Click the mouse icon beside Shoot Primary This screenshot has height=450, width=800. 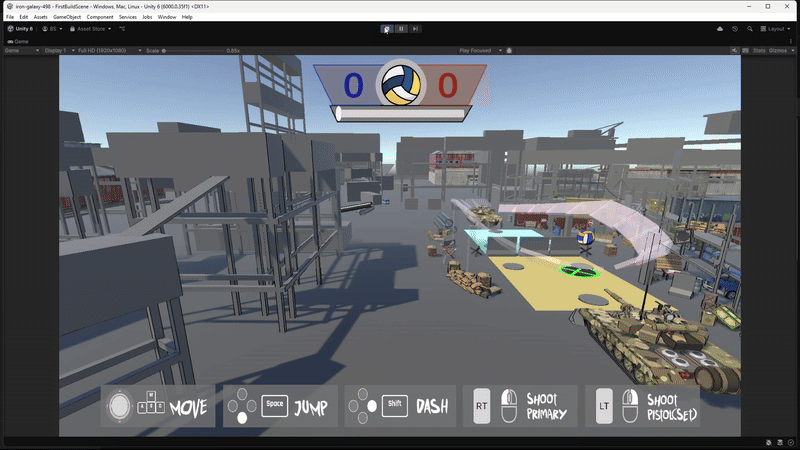pyautogui.click(x=509, y=406)
